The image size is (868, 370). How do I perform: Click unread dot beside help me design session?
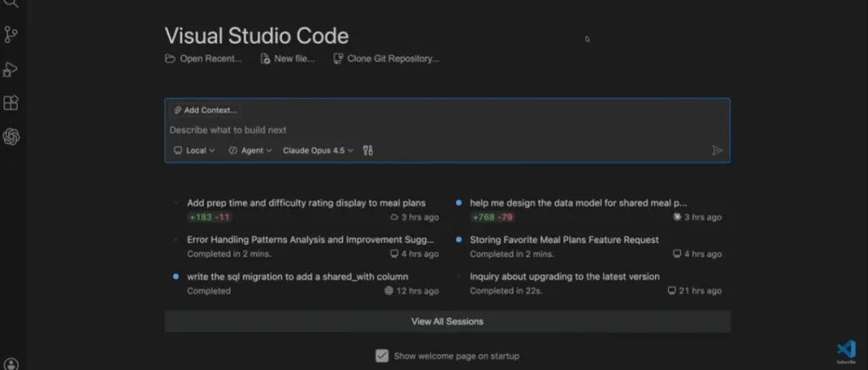458,203
